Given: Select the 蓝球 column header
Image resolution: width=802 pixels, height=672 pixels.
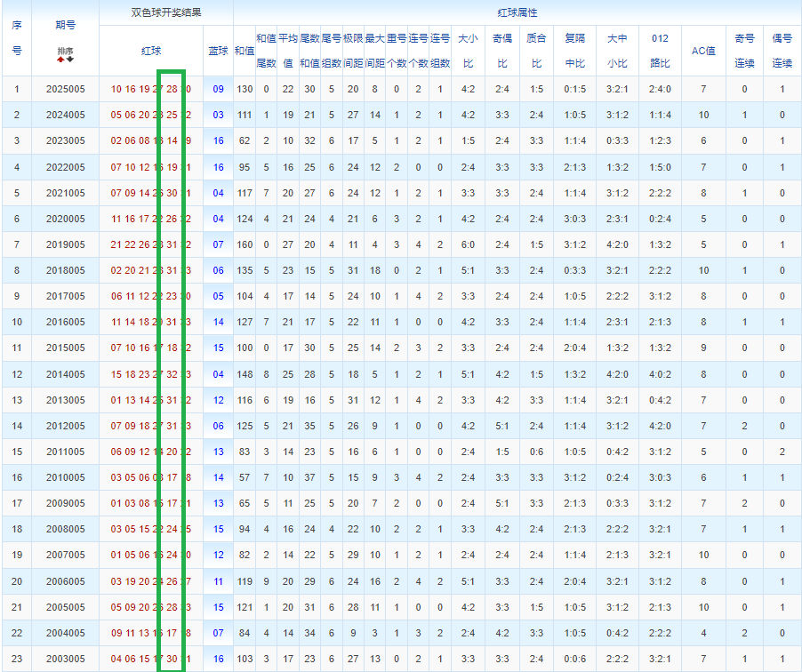Looking at the screenshot, I should 218,52.
